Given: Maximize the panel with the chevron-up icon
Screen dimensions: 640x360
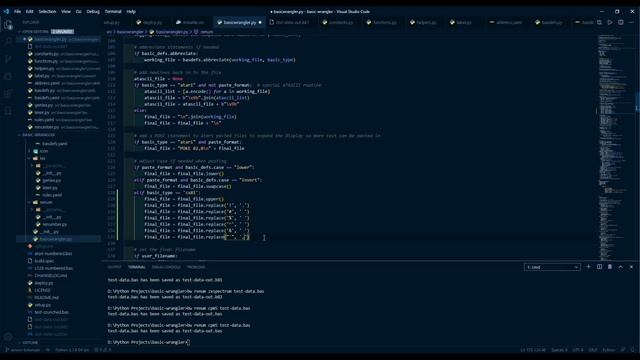Looking at the screenshot, I should pyautogui.click(x=620, y=267).
